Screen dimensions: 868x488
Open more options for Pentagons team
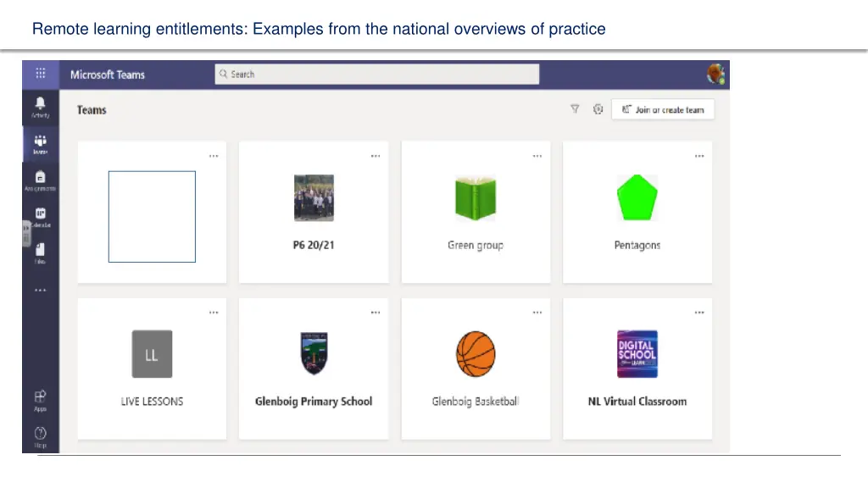pos(699,156)
